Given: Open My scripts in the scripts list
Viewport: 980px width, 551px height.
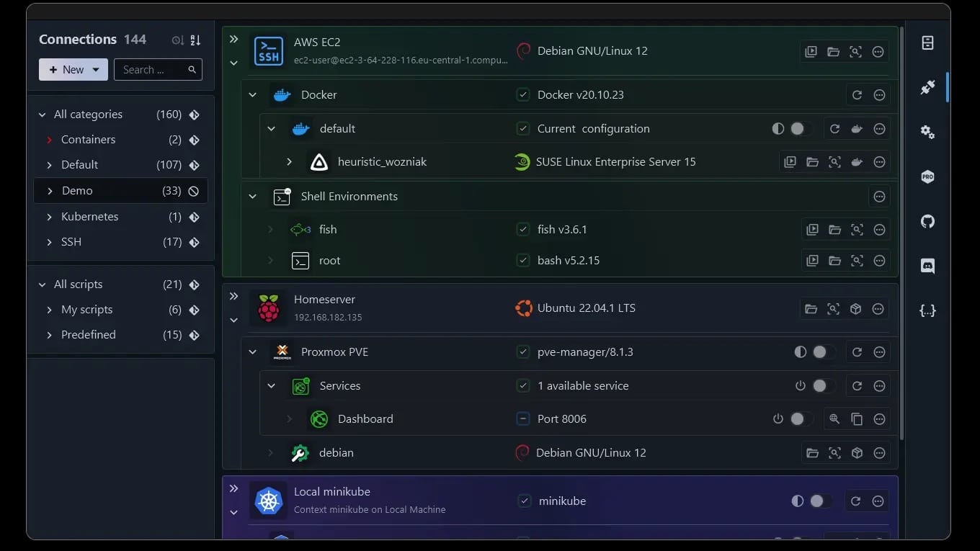Looking at the screenshot, I should coord(87,309).
